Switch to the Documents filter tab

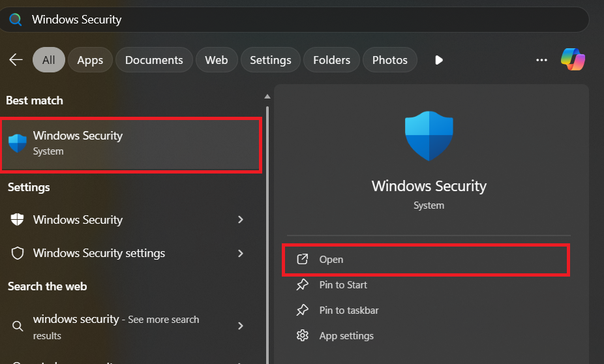154,60
